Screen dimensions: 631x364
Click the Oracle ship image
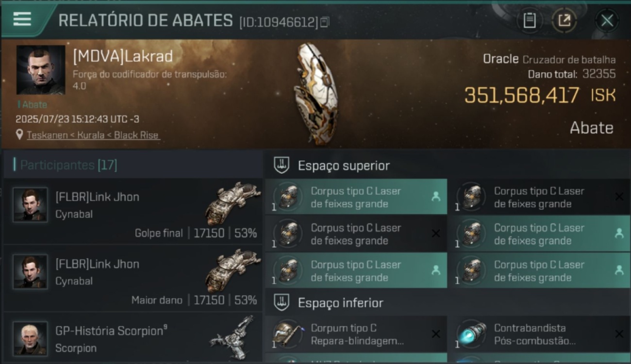click(x=315, y=94)
